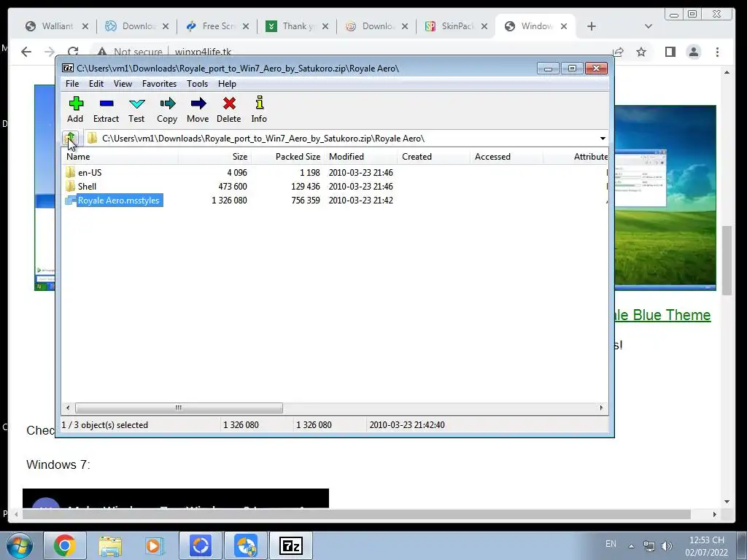
Task: Click the Chrome icon in the taskbar
Action: click(64, 545)
